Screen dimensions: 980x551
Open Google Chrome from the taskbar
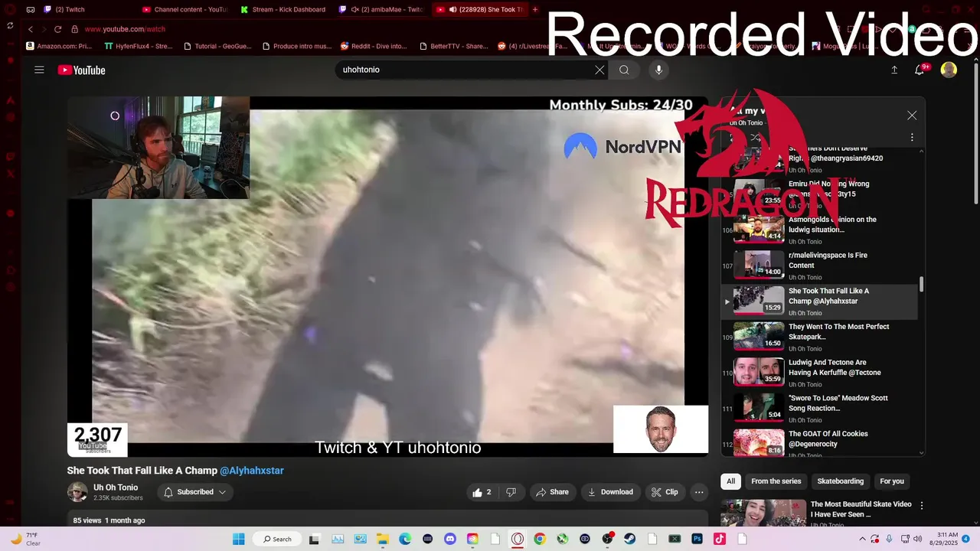coord(540,539)
